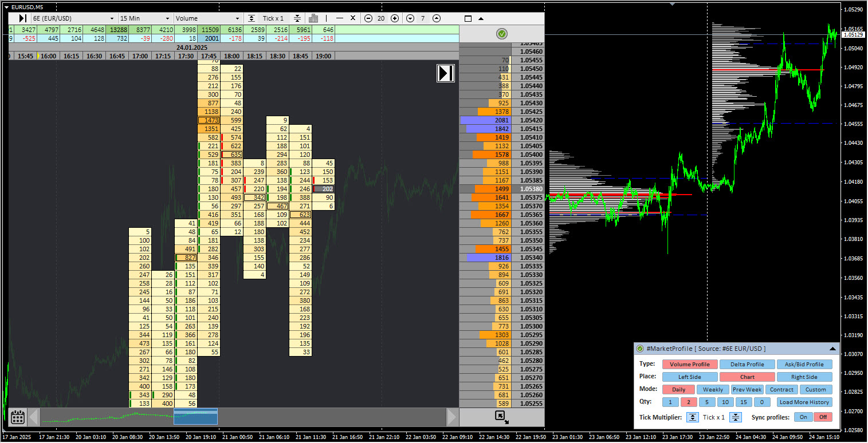Increase the value 20 with the plus button
This screenshot has height=443, width=868.
[394, 18]
